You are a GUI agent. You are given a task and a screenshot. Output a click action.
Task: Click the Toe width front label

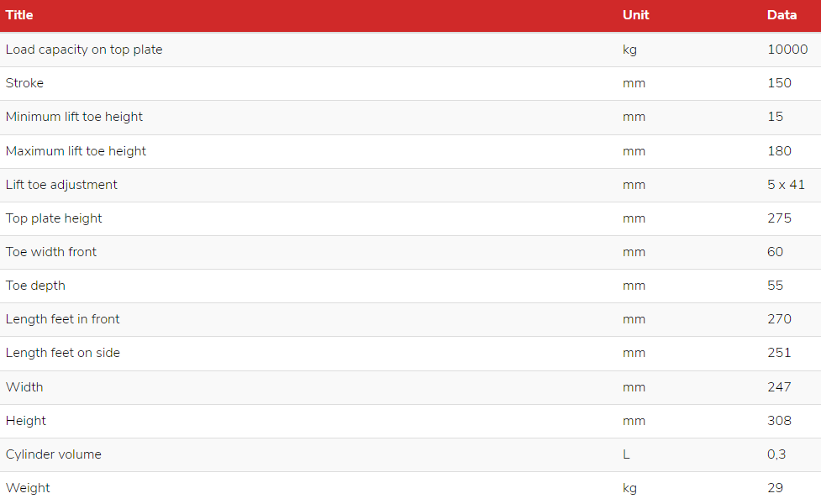tap(51, 252)
